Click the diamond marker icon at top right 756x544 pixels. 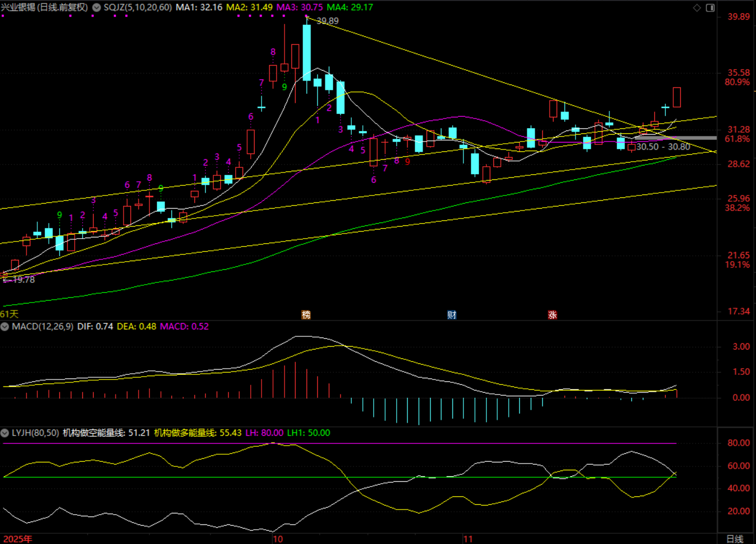[697, 7]
